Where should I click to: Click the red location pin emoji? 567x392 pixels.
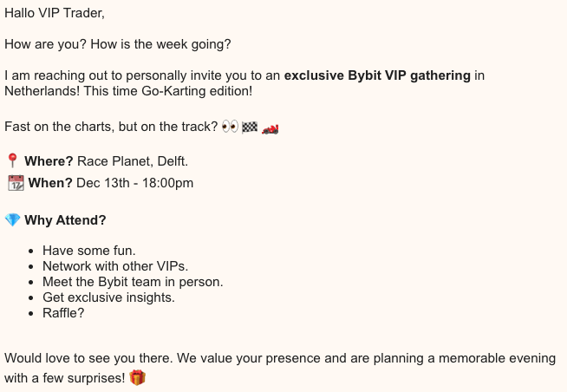12,160
